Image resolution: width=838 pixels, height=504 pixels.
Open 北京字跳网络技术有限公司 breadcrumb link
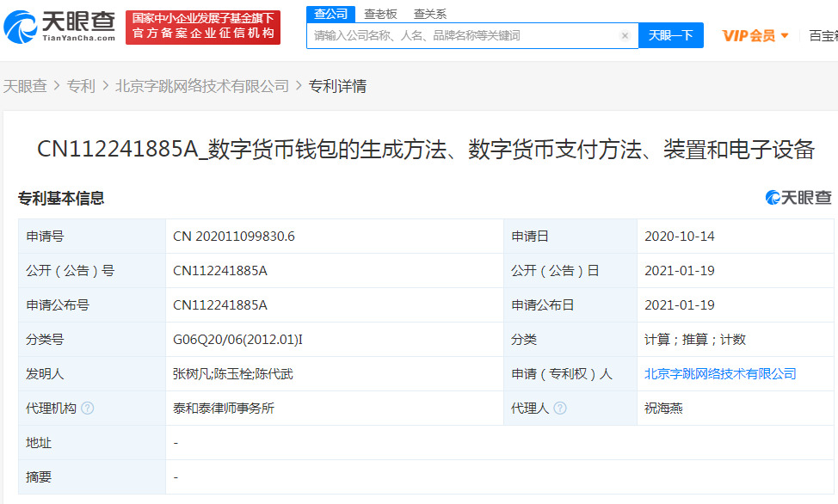coord(202,86)
